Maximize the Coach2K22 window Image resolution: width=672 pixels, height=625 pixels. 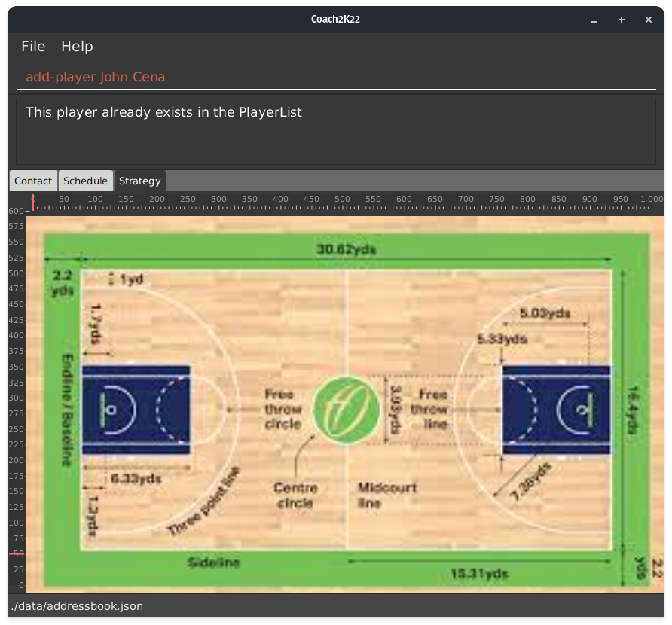[x=622, y=20]
